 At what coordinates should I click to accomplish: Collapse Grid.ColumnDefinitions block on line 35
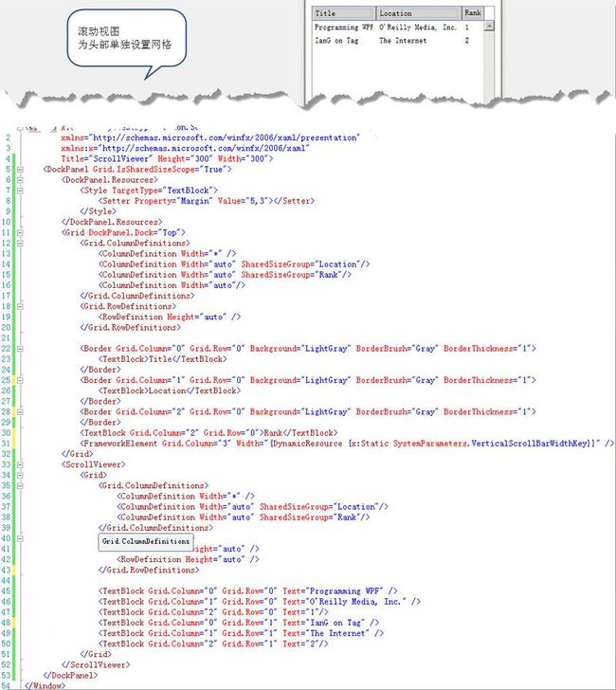tap(20, 486)
